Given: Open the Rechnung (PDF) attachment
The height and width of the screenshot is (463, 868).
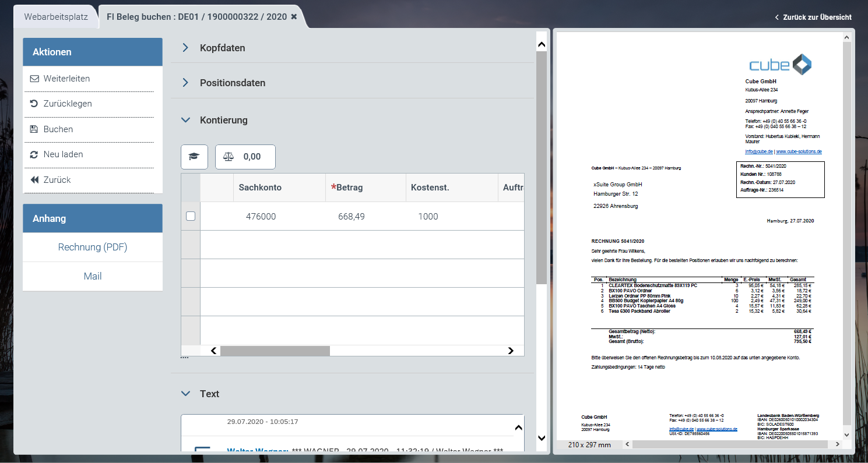Looking at the screenshot, I should pyautogui.click(x=93, y=247).
